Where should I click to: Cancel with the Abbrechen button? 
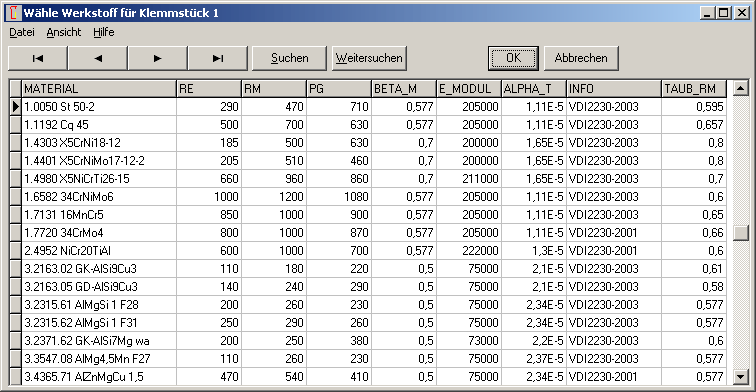[x=581, y=58]
